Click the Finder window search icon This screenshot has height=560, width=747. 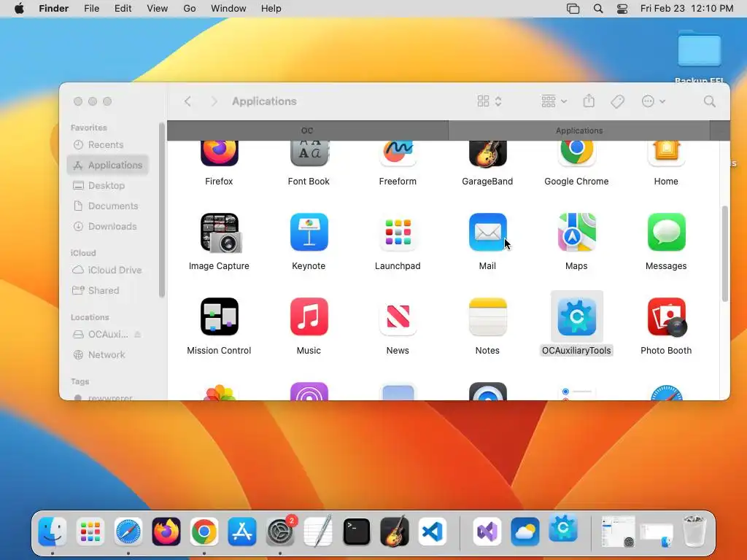click(709, 101)
